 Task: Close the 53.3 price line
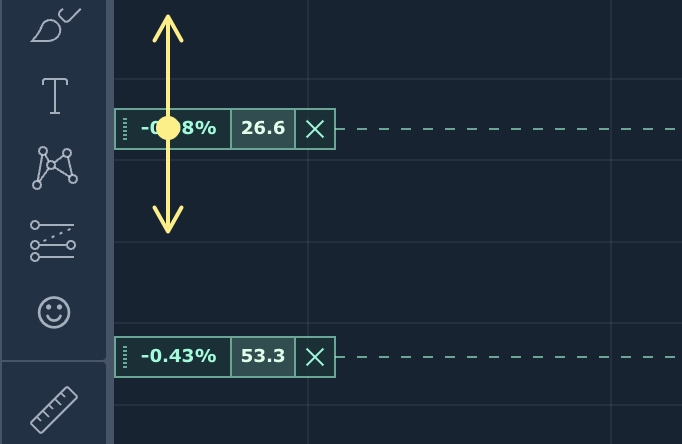[x=315, y=357]
